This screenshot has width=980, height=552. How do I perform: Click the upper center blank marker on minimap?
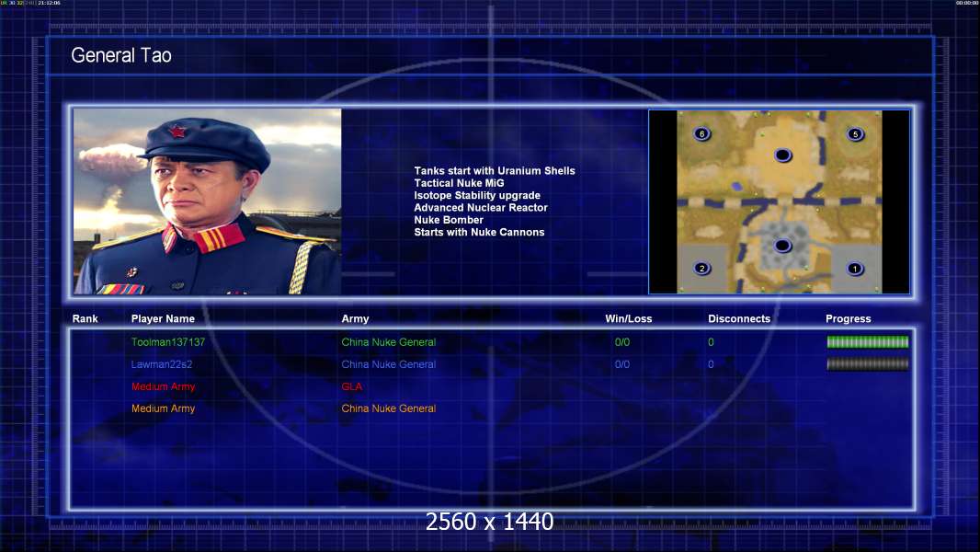[x=782, y=155]
